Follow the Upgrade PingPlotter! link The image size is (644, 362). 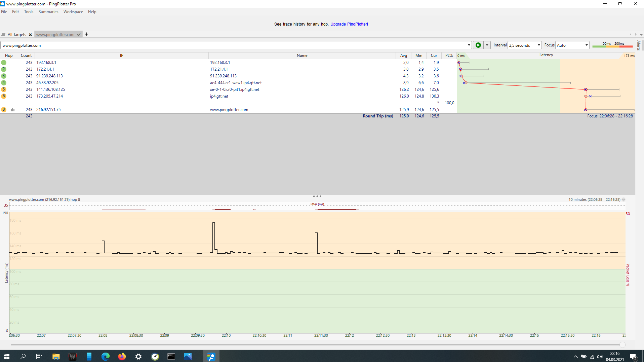tap(349, 24)
